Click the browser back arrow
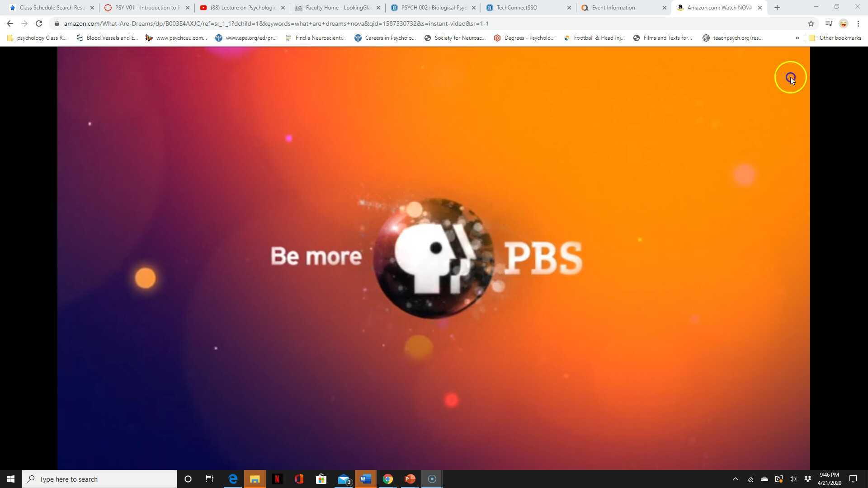Screen dimensions: 868x488 10,23
